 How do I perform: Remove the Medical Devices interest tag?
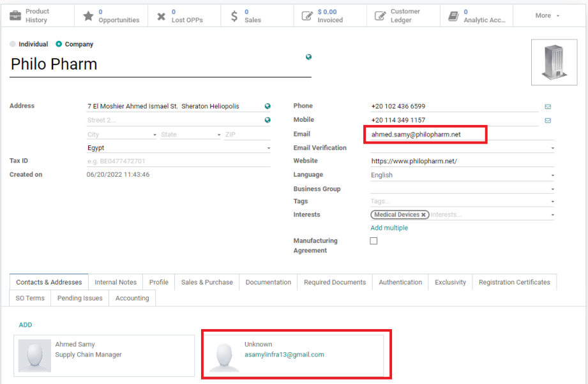[423, 215]
